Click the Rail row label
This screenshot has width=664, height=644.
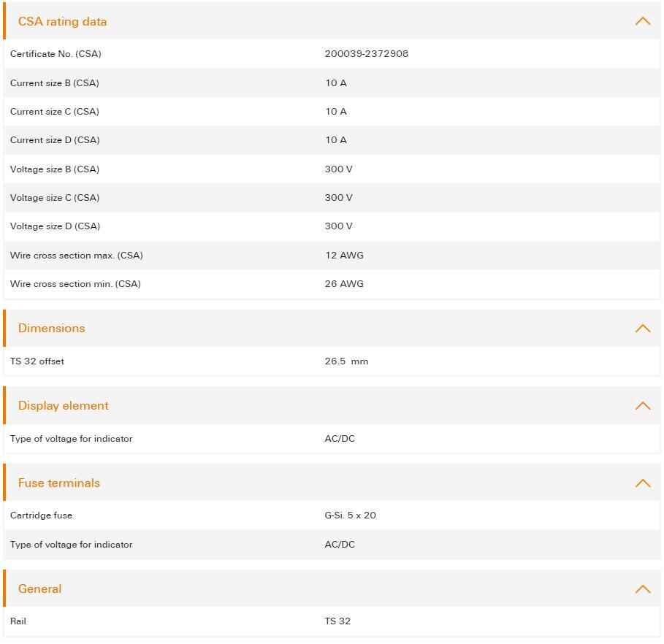point(18,621)
